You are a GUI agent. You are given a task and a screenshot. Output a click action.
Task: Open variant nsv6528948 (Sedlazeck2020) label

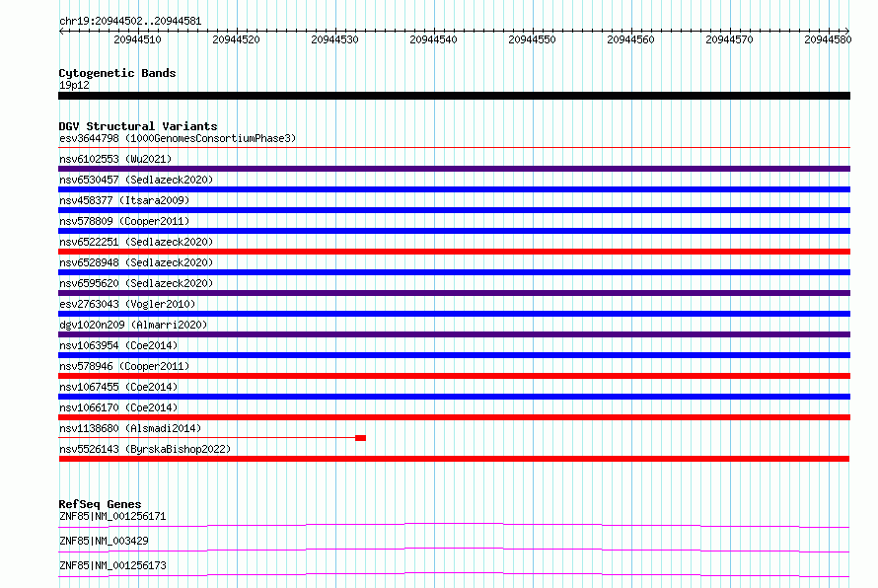pos(136,262)
